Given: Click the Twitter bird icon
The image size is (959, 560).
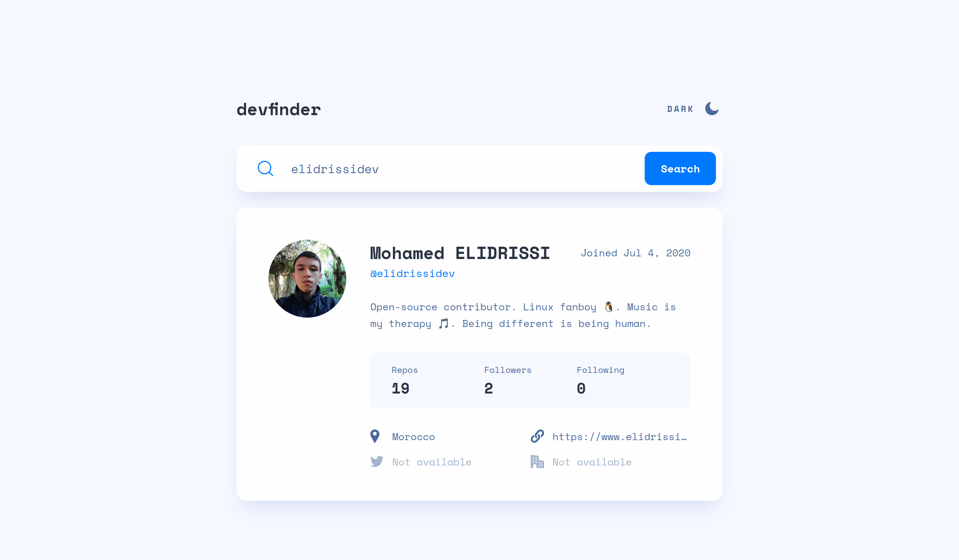Looking at the screenshot, I should point(377,461).
